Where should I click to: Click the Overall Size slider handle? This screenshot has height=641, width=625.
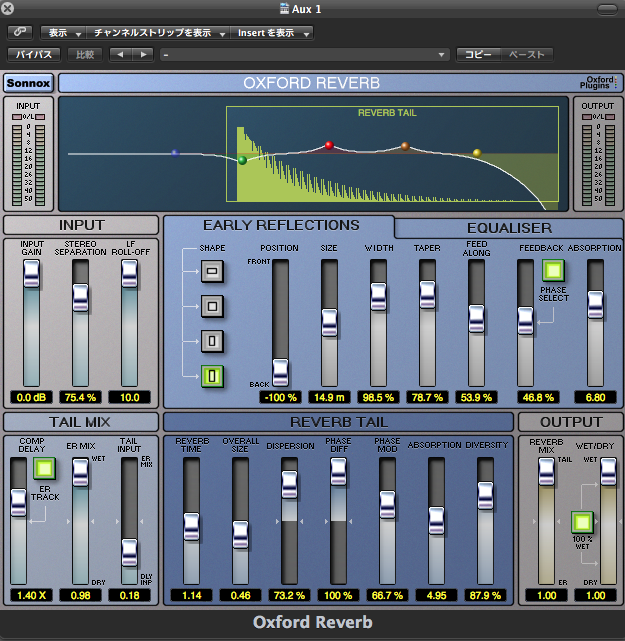pos(240,535)
